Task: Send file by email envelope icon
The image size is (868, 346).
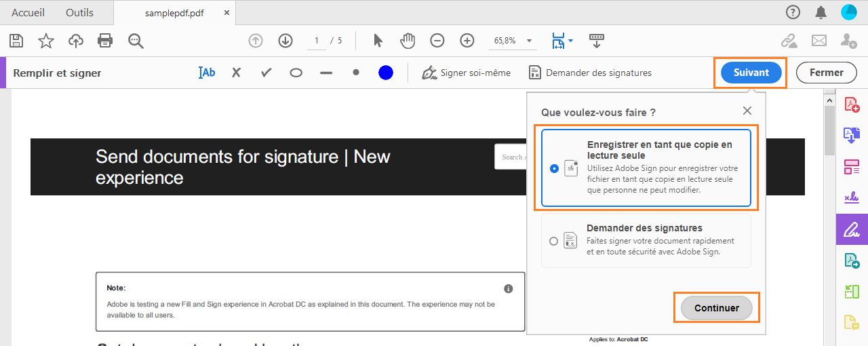Action: 819,41
